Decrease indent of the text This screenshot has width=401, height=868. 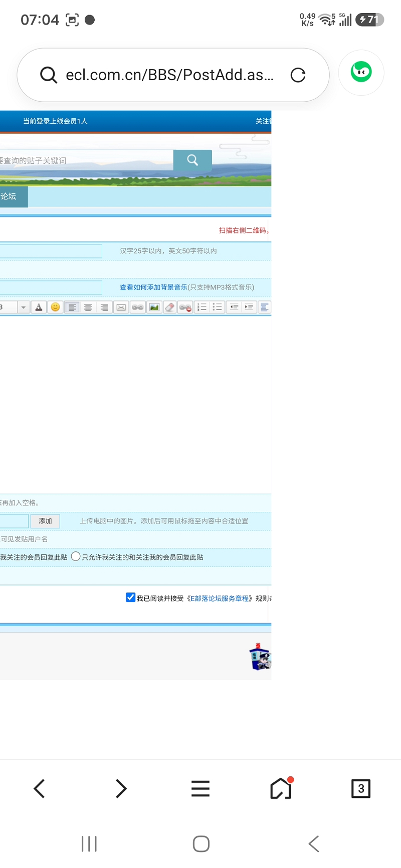[x=234, y=307]
